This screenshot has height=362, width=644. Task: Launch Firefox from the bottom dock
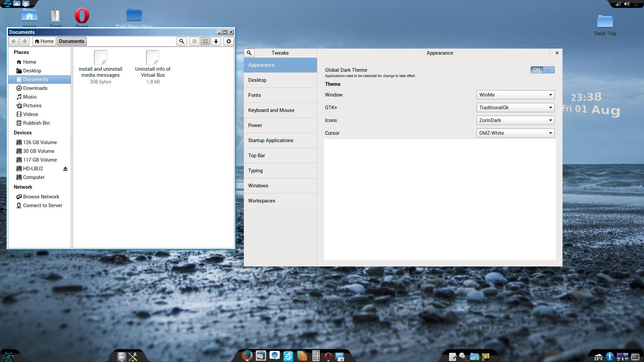[x=247, y=356]
